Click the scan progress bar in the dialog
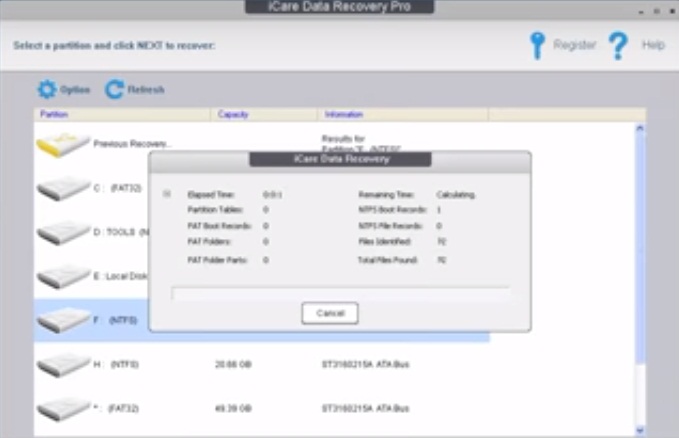This screenshot has height=438, width=679. [340, 293]
